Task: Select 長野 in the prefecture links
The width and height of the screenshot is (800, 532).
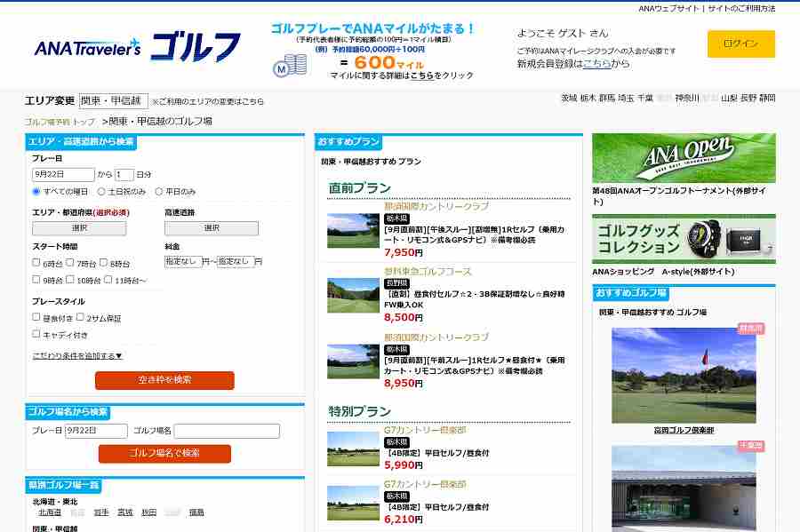Action: pyautogui.click(x=748, y=98)
